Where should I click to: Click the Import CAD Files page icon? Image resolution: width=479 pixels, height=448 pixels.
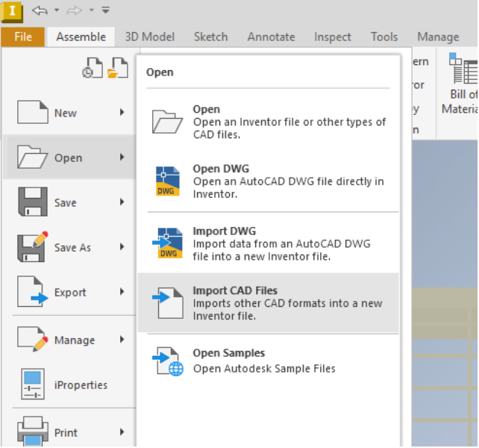168,303
